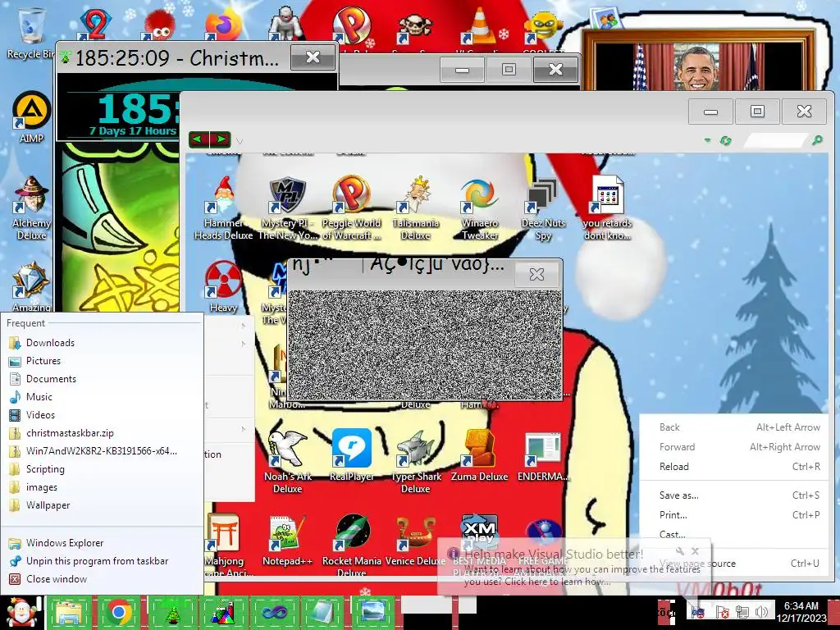The width and height of the screenshot is (840, 630).
Task: Select the RealPlayer shortcut
Action: [x=351, y=455]
